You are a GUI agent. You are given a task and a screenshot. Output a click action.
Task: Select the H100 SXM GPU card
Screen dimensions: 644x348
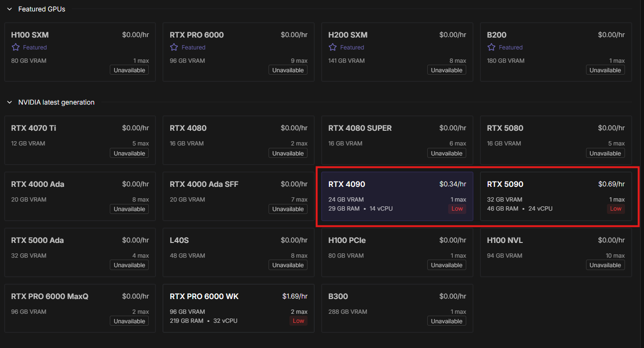[80, 52]
